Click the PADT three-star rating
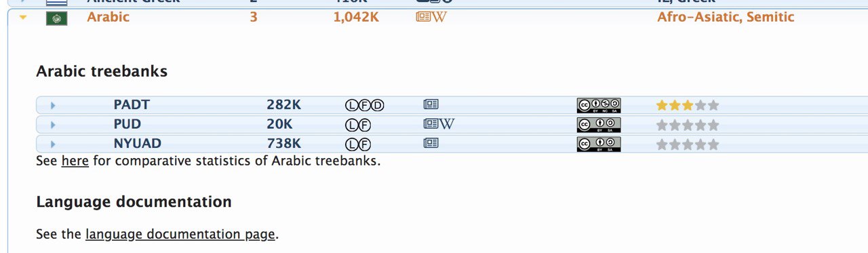This screenshot has width=868, height=253. click(x=688, y=105)
